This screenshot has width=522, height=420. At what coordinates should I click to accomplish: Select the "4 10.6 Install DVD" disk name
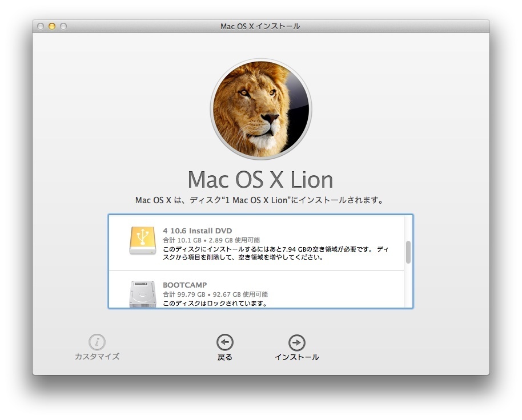point(197,231)
